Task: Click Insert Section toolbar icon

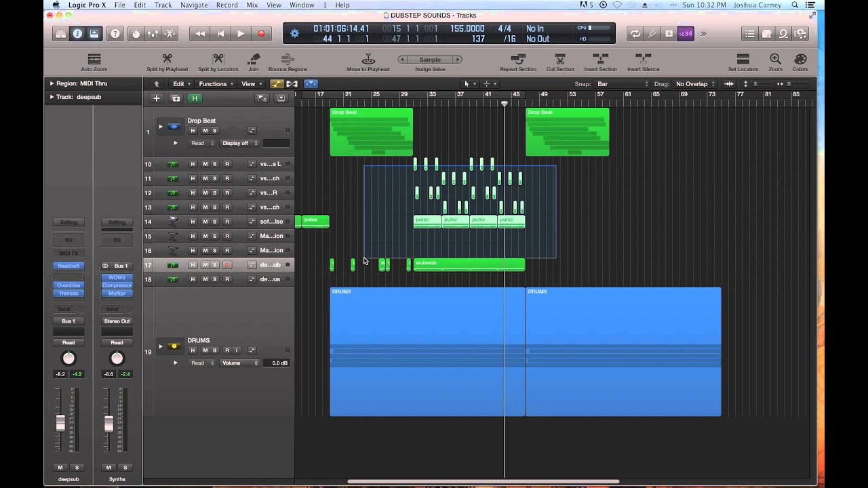Action: tap(600, 60)
